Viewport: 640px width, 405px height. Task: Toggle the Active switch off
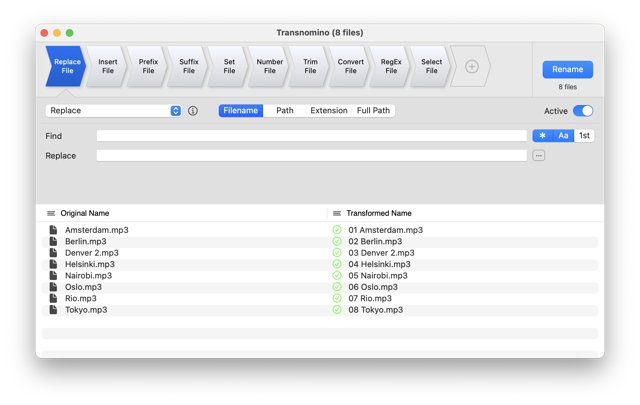coord(583,111)
